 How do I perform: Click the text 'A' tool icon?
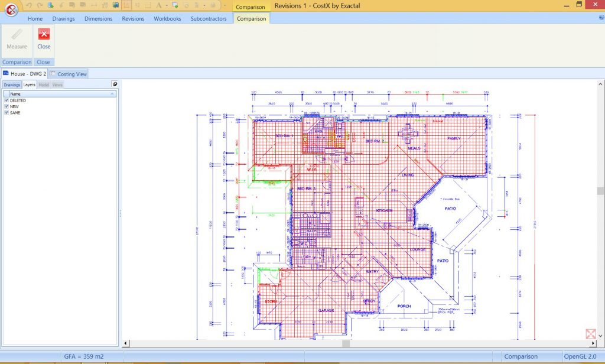[x=158, y=5]
